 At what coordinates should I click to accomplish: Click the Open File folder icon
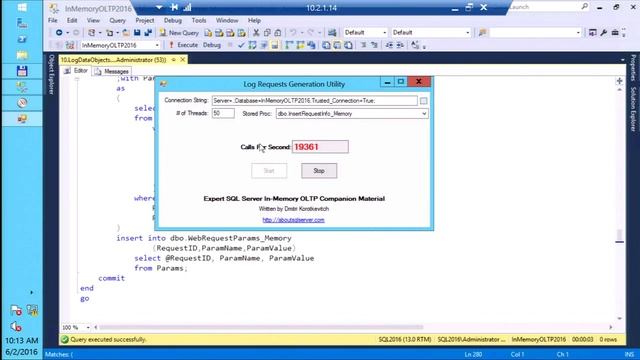(126, 33)
